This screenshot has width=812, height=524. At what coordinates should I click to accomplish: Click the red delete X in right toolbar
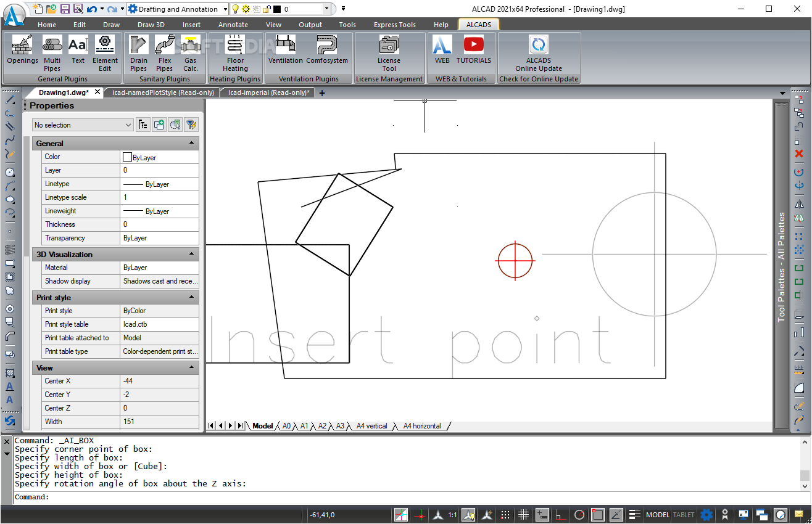click(799, 154)
